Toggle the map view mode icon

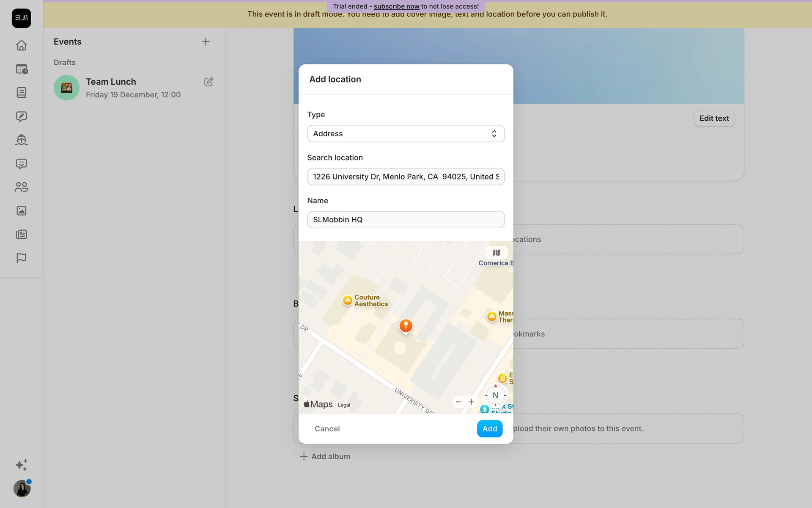pyautogui.click(x=497, y=253)
